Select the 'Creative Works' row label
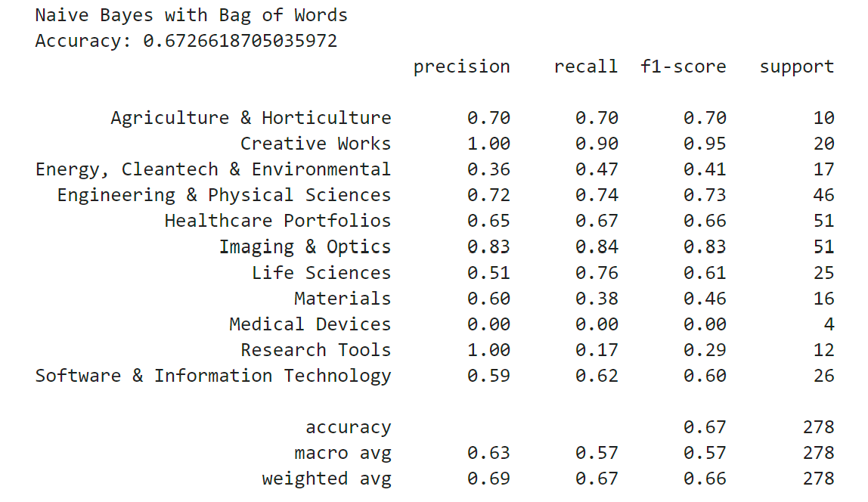 (315, 144)
